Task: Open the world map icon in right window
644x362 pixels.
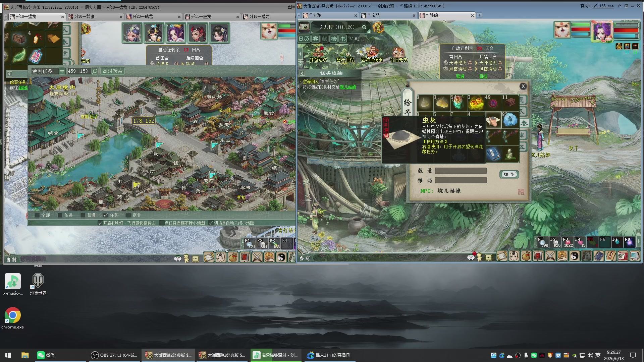Action: [304, 27]
